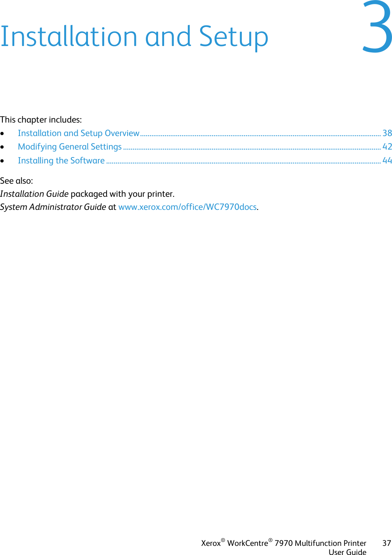Image resolution: width=392 pixels, height=555 pixels.
Task: Click the 'Installation Guide' italic text
Action: 34,194
